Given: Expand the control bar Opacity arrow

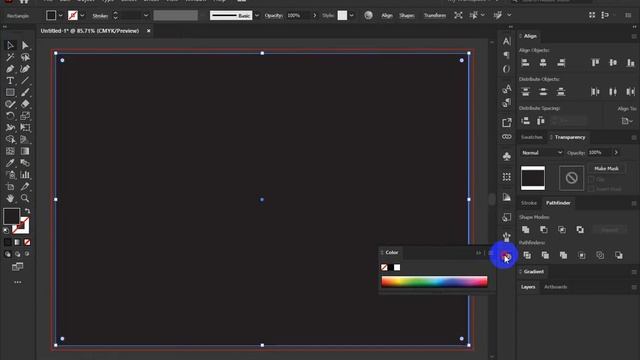Looking at the screenshot, I should [x=314, y=16].
